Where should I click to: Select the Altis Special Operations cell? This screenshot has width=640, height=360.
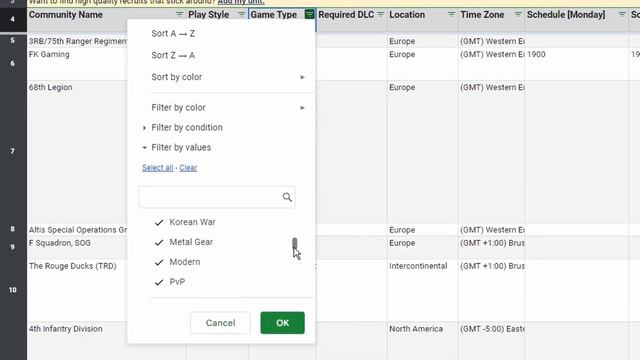click(77, 229)
